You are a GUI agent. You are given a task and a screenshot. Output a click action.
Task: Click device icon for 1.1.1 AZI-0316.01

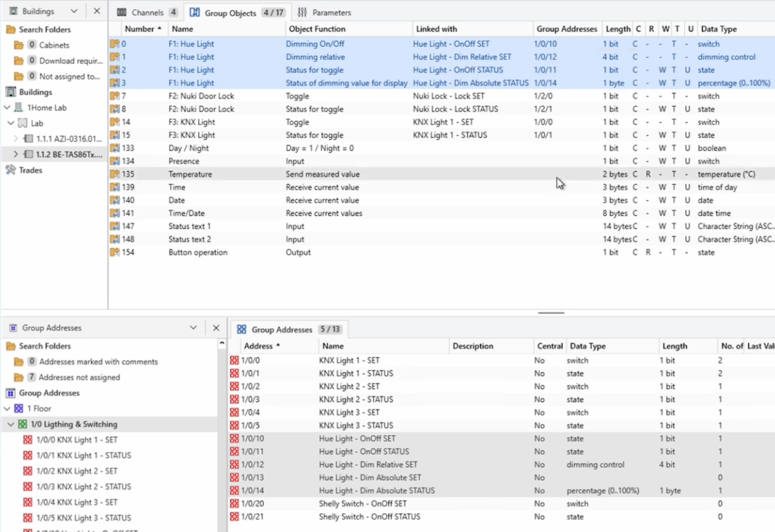(x=28, y=139)
